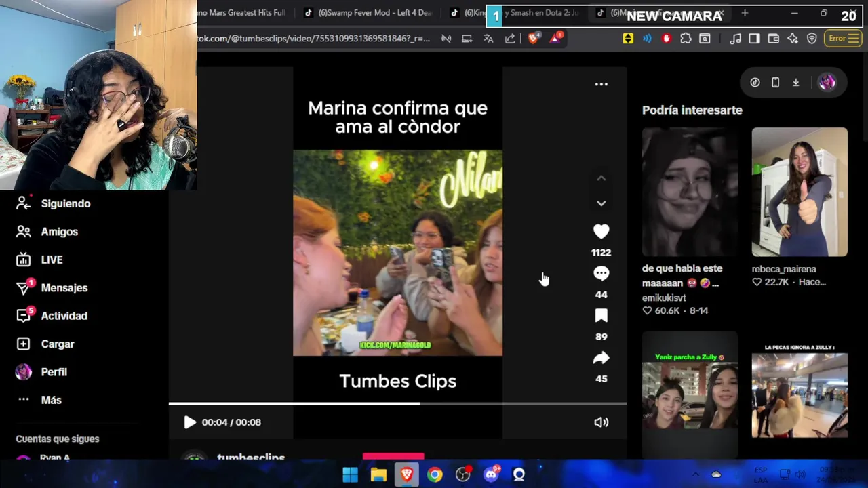Image resolution: width=868 pixels, height=488 pixels.
Task: Open the Brave Wallet icon
Action: (773, 39)
